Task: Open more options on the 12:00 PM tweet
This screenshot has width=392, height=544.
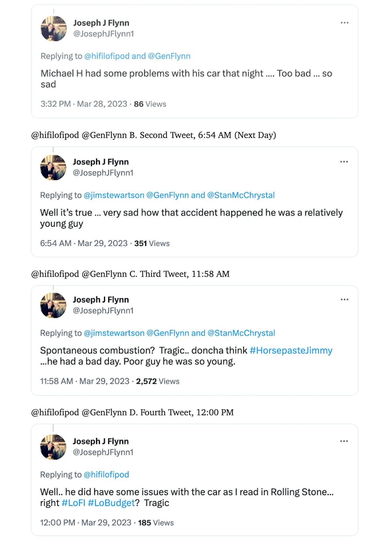Action: [x=344, y=441]
